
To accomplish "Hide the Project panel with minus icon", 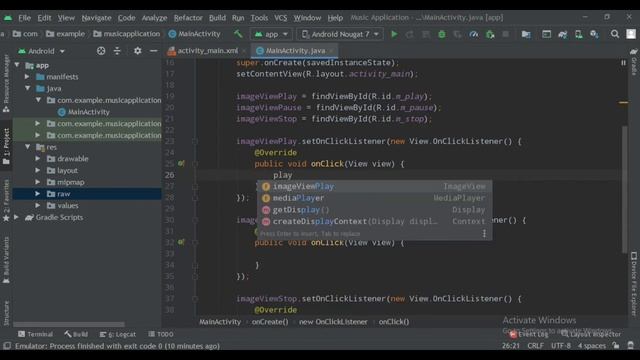I will 153,51.
